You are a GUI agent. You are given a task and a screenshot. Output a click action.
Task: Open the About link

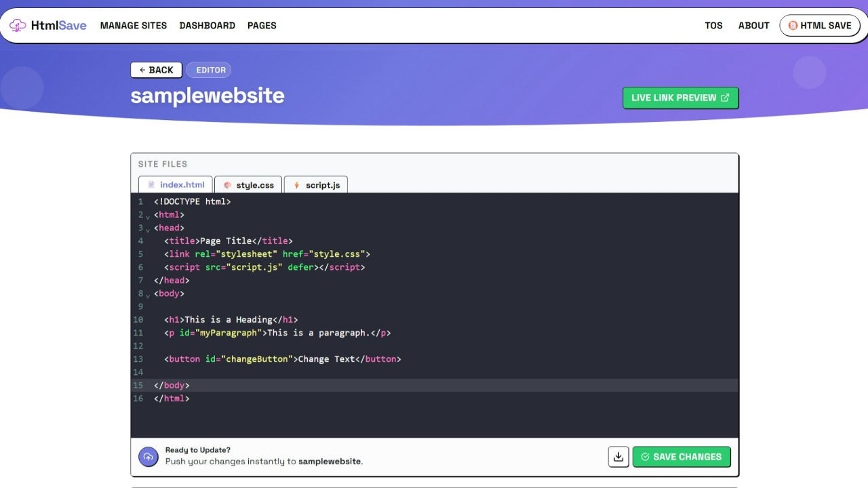tap(754, 26)
